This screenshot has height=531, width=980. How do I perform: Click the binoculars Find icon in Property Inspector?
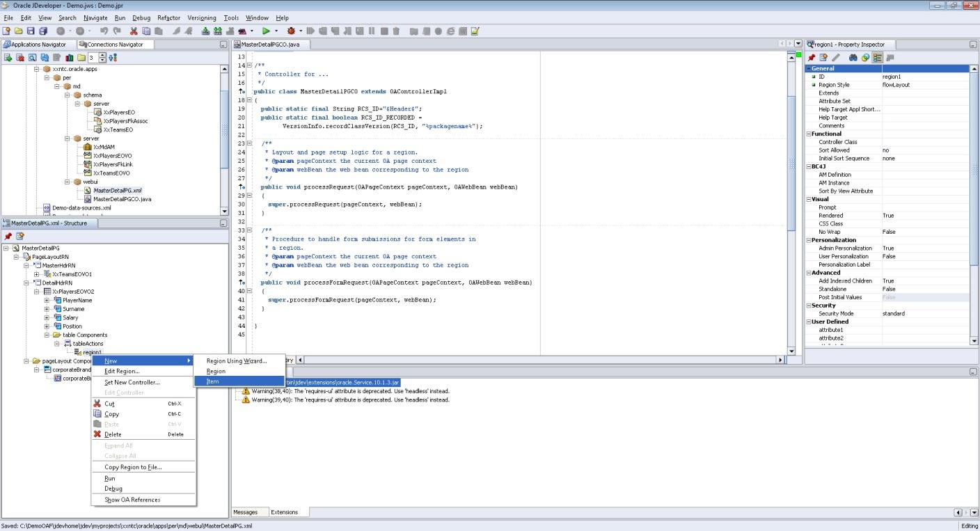click(853, 58)
